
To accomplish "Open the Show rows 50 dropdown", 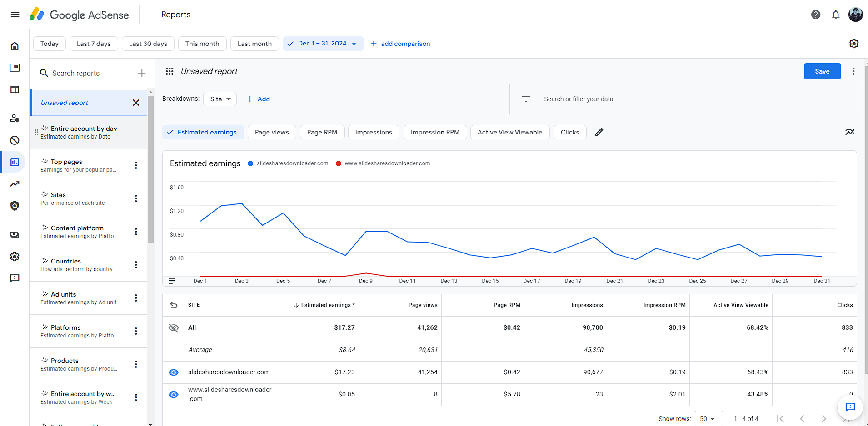I will point(708,419).
